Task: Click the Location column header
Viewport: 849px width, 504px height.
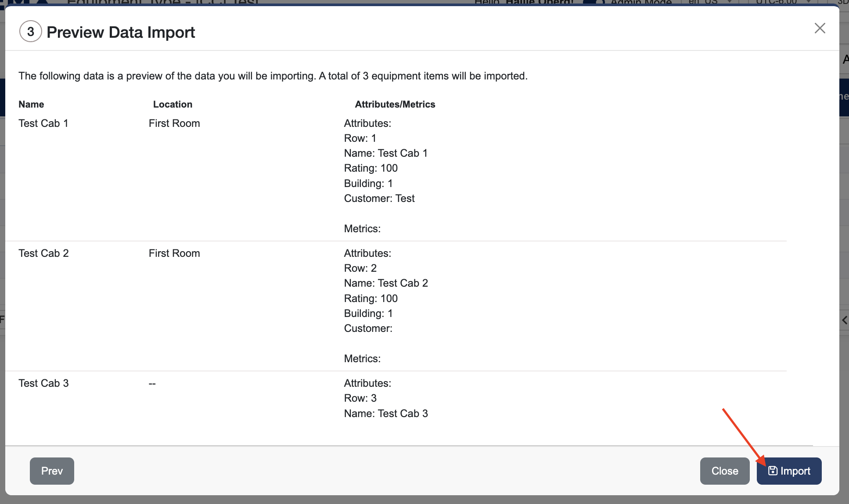Action: click(x=173, y=104)
